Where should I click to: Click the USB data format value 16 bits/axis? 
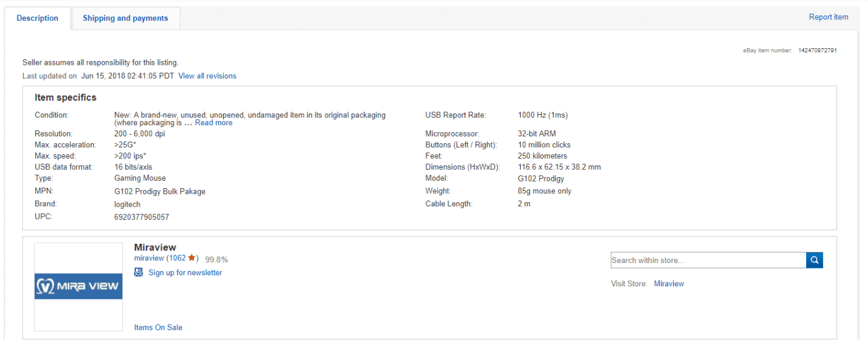click(133, 167)
